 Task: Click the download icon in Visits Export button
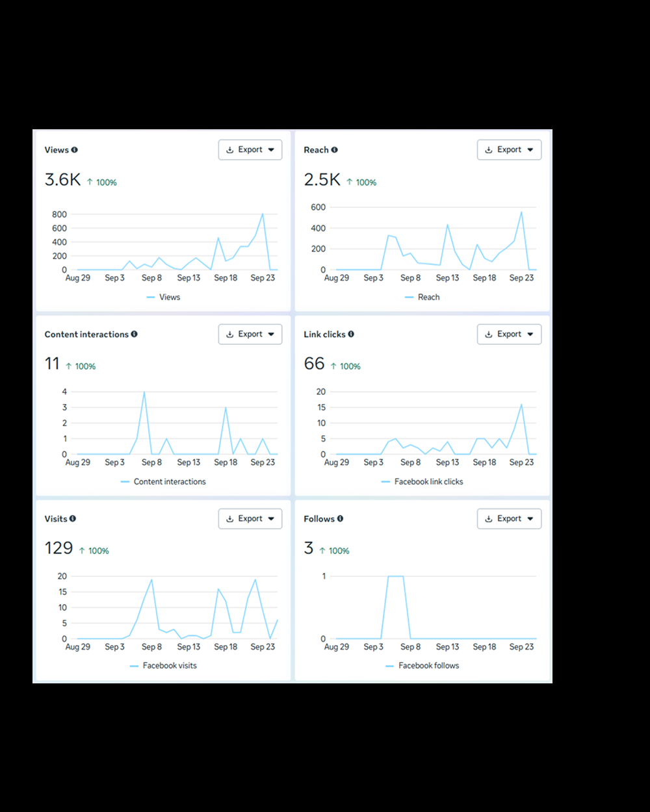229,518
